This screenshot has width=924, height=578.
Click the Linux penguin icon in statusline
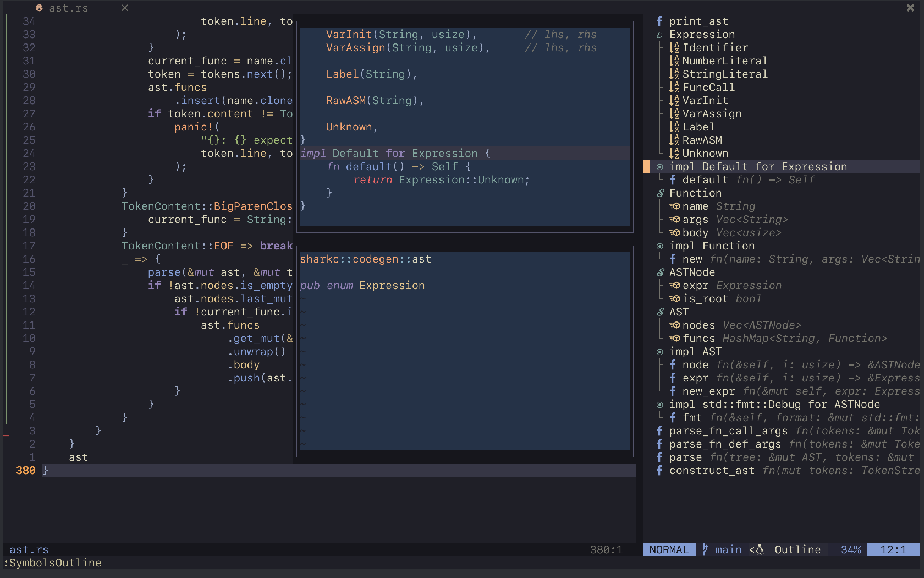[x=760, y=549]
